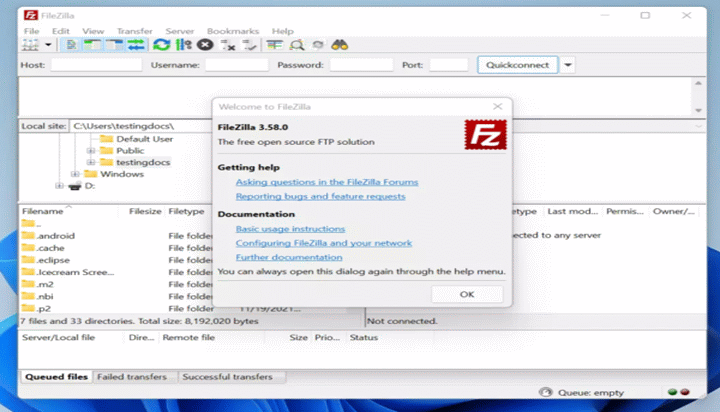Open the Site Manager dropdown arrow
The image size is (720, 412).
pos(48,45)
